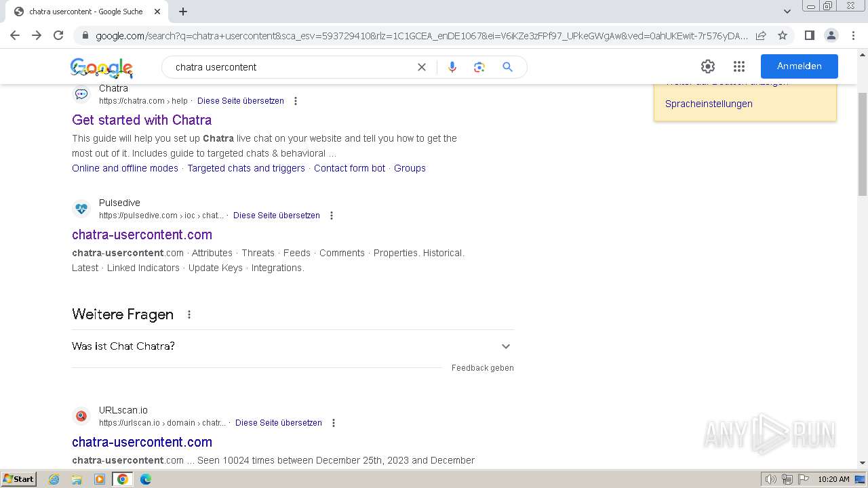Click the taskbar clock 10:20 AM
Image resolution: width=868 pixels, height=488 pixels.
833,479
